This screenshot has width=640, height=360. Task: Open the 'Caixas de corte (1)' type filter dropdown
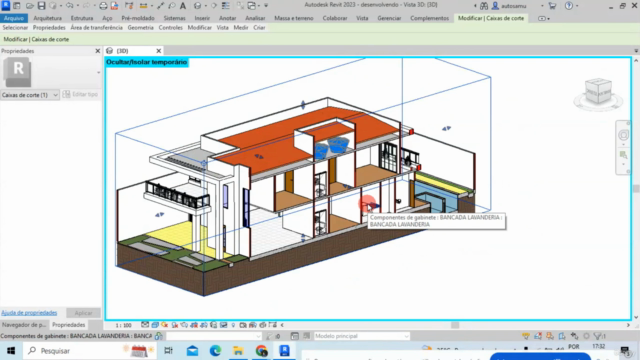pyautogui.click(x=30, y=95)
